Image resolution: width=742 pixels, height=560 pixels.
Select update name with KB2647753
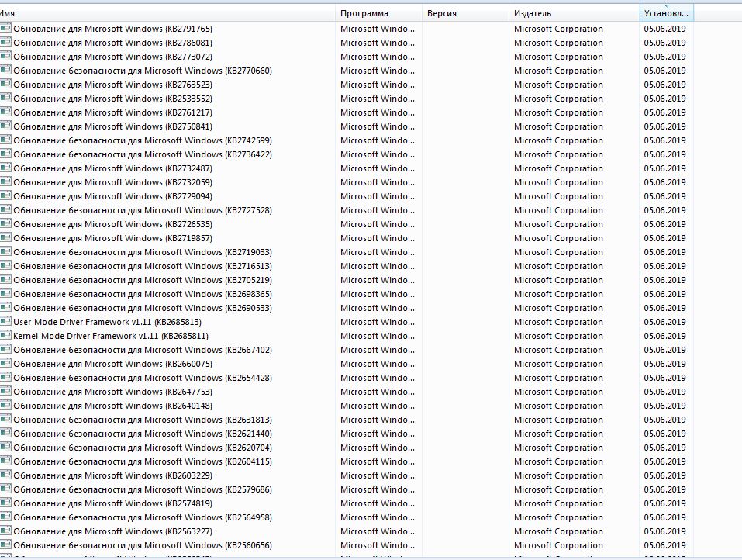pyautogui.click(x=112, y=392)
